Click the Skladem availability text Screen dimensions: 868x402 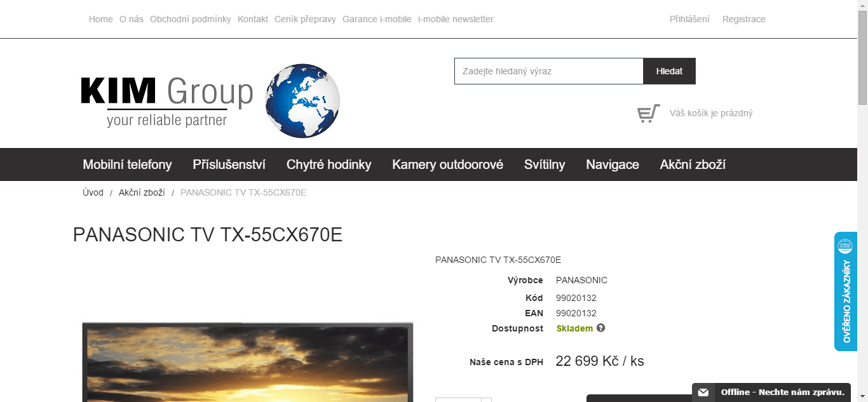[574, 328]
